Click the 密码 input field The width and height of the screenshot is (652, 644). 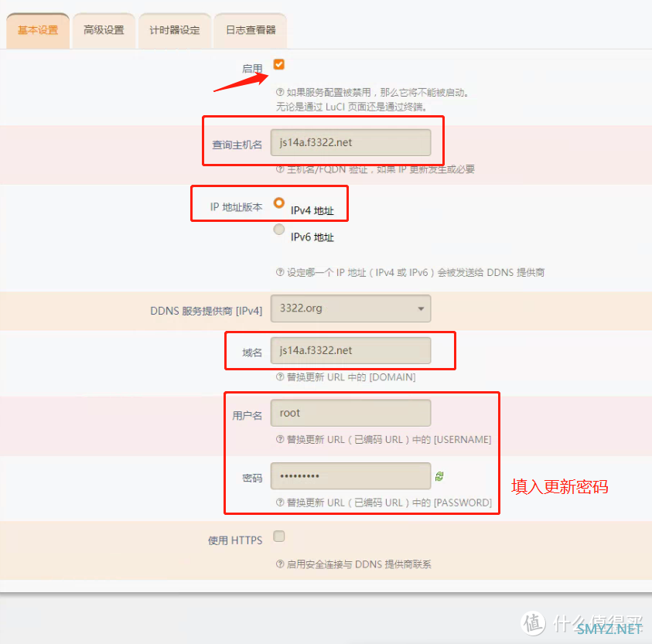[x=350, y=476]
